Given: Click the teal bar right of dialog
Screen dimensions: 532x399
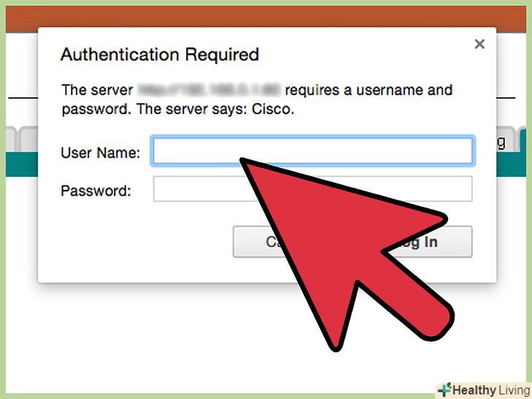Looking at the screenshot, I should pyautogui.click(x=512, y=164).
